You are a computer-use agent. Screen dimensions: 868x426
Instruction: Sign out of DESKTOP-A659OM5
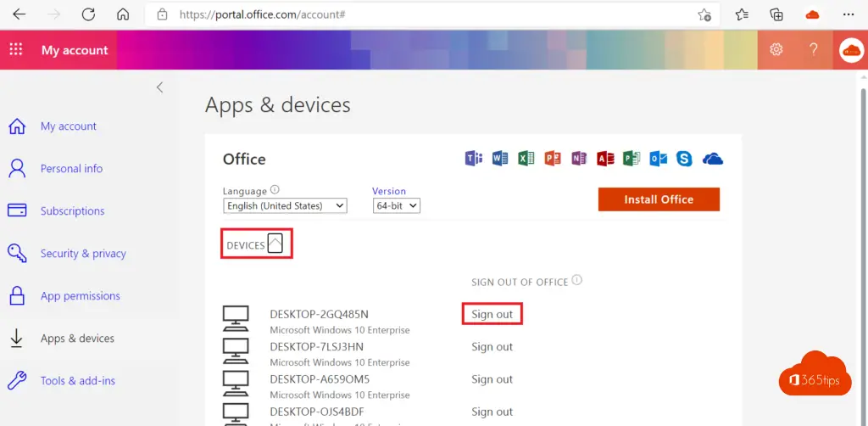(x=492, y=379)
